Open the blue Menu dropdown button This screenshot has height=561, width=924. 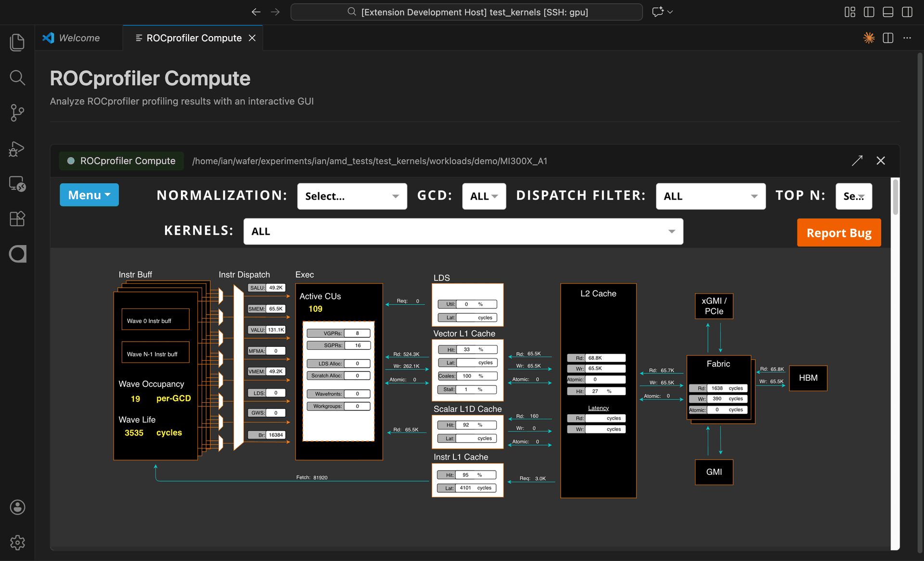(89, 194)
